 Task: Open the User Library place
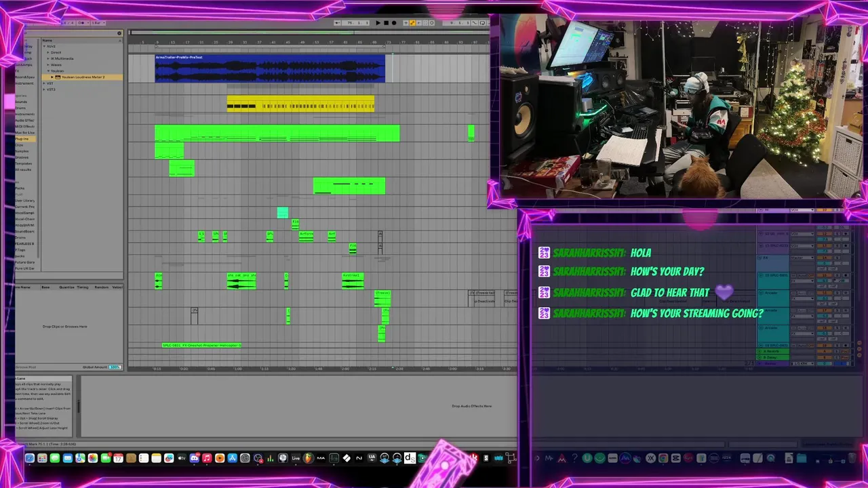point(24,201)
